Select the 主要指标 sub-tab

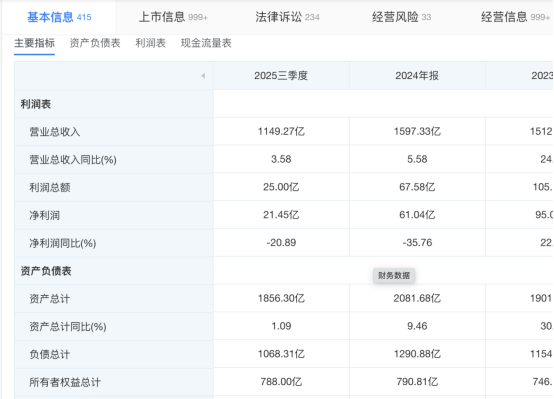(x=34, y=43)
